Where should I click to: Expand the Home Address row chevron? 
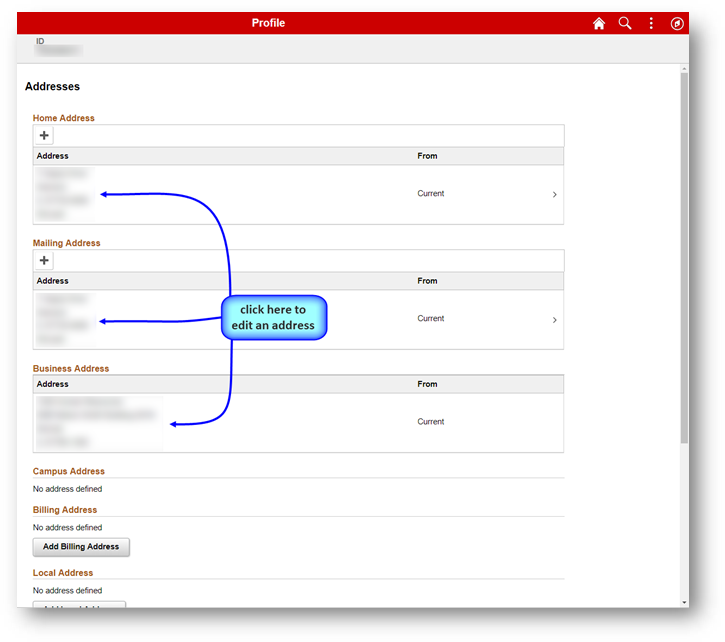click(554, 194)
